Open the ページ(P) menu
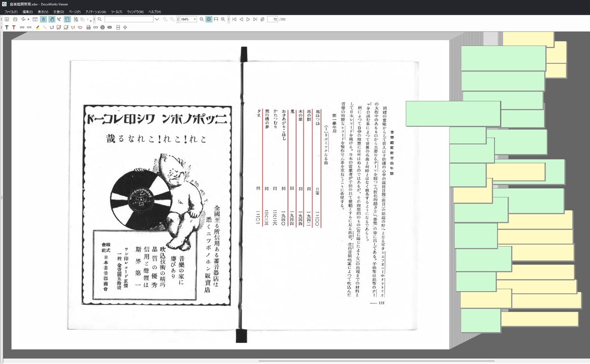Screen dimensions: 590x364 coord(75,12)
